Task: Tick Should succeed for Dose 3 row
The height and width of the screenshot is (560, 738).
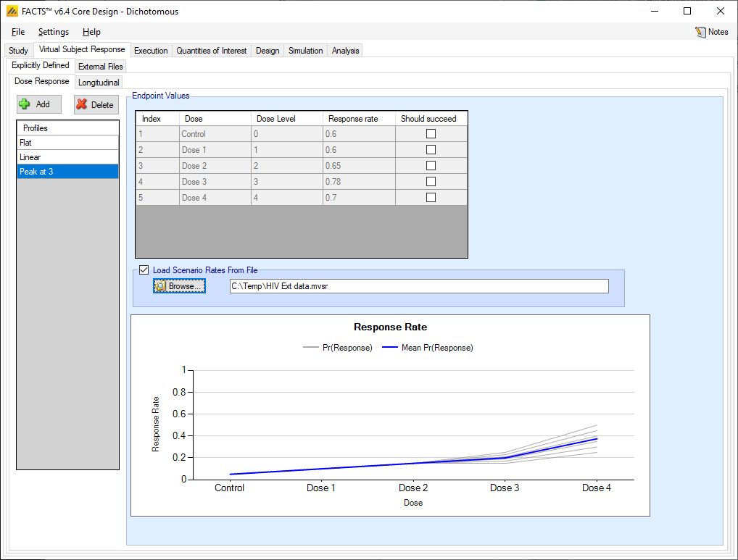Action: click(x=431, y=182)
